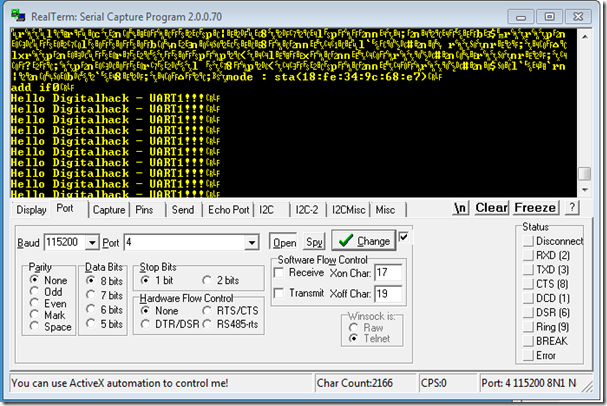Select None hardware flow control
607x406 pixels.
click(160, 311)
